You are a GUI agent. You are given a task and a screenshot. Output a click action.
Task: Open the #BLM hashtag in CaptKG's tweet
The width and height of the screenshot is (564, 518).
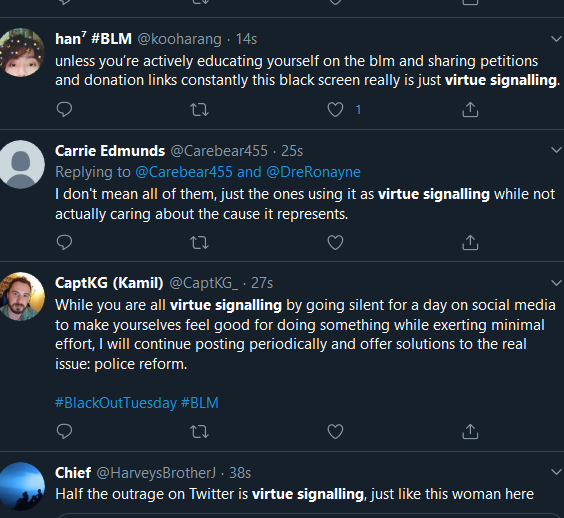pos(200,403)
